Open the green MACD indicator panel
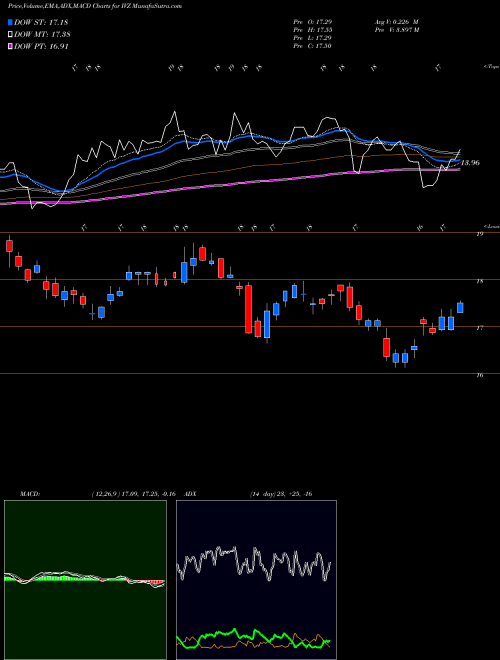500x660 pixels. (85, 580)
